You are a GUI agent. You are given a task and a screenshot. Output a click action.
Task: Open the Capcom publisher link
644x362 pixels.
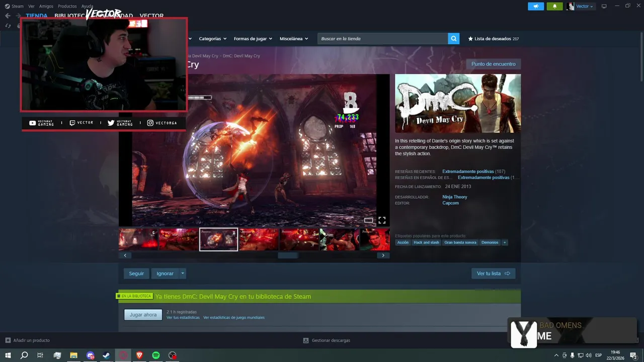coord(450,203)
